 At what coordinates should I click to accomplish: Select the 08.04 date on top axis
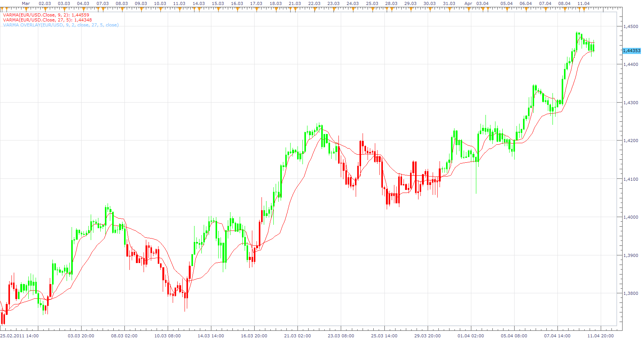pyautogui.click(x=564, y=3)
